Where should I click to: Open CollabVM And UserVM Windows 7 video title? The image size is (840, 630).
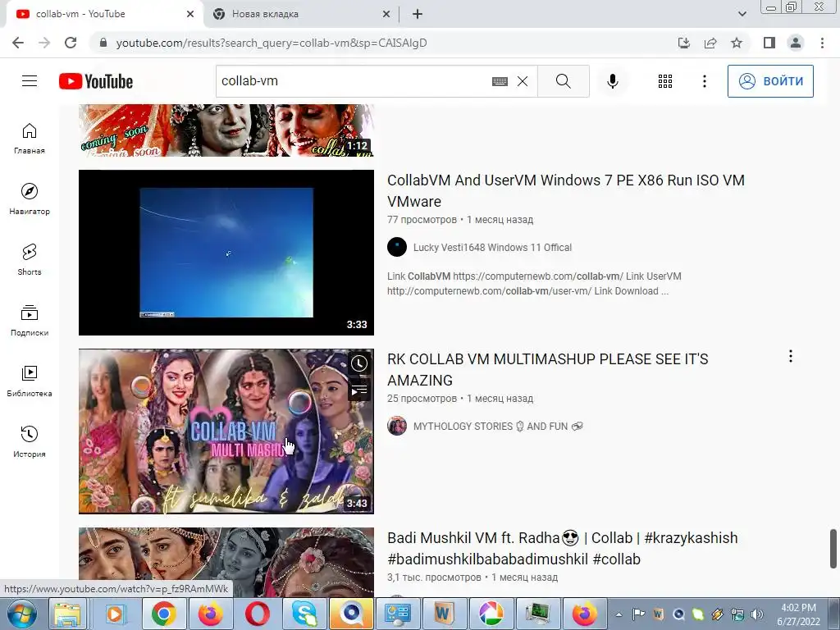566,190
